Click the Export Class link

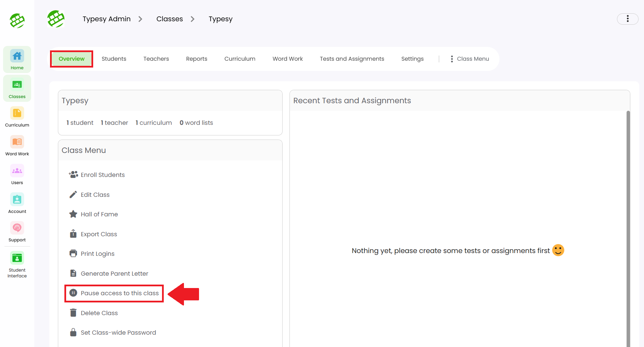tap(99, 234)
